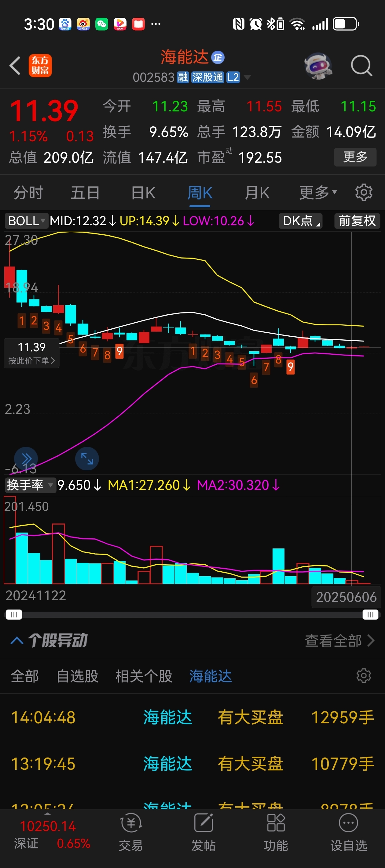This screenshot has height=868, width=385.
Task: Move the left timeline range handle
Action: [14, 614]
